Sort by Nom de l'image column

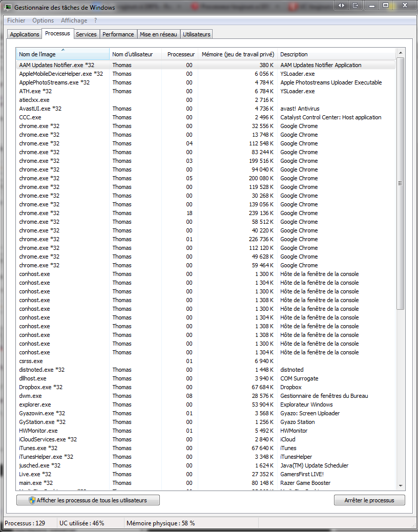point(63,54)
